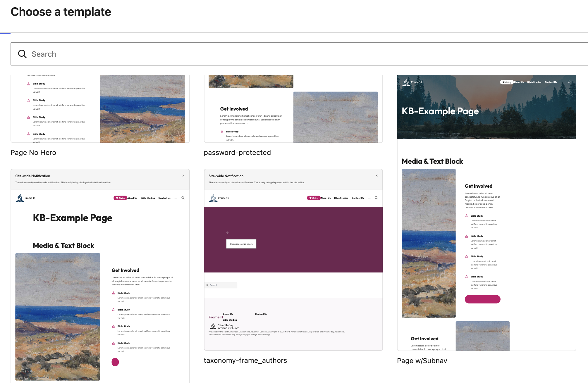Click the magnifier icon in Search bar
The height and width of the screenshot is (383, 588).
click(22, 54)
